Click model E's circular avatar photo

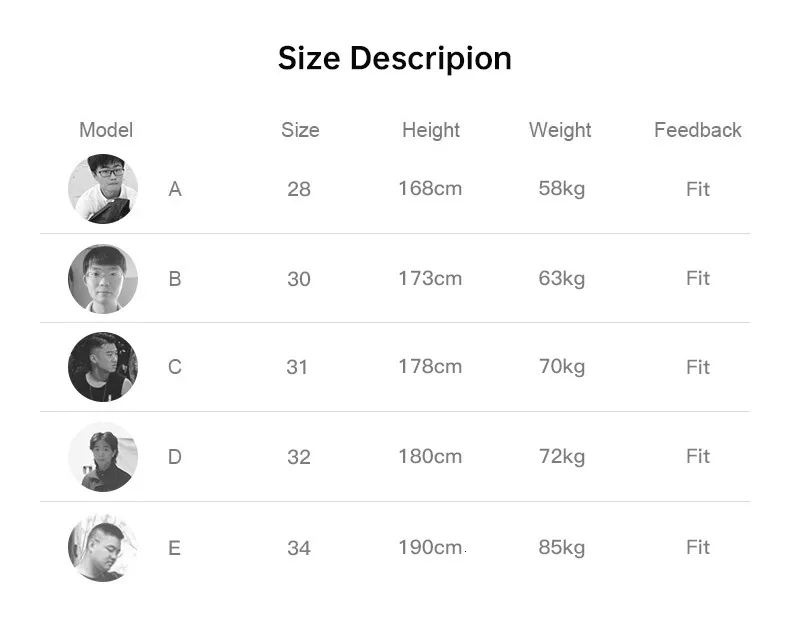[x=103, y=547]
